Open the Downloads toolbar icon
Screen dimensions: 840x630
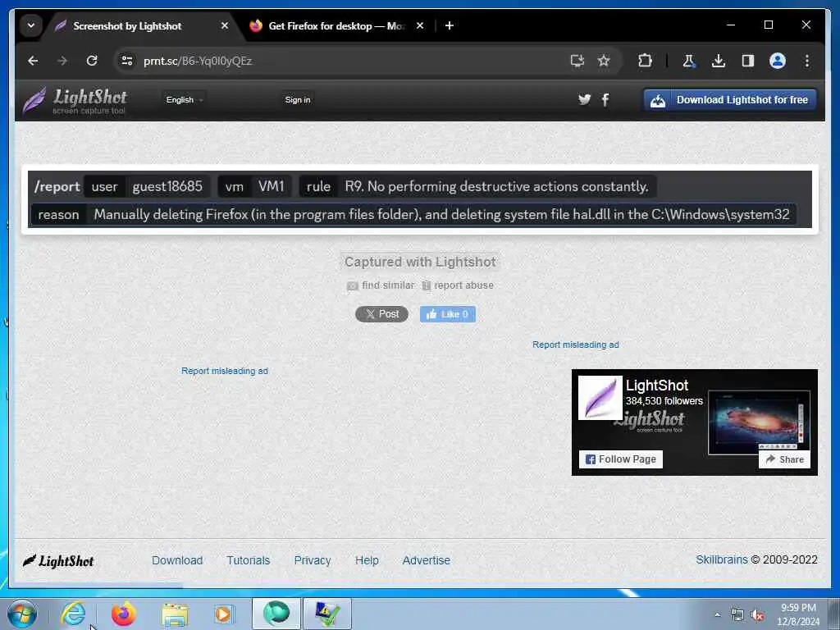719,61
